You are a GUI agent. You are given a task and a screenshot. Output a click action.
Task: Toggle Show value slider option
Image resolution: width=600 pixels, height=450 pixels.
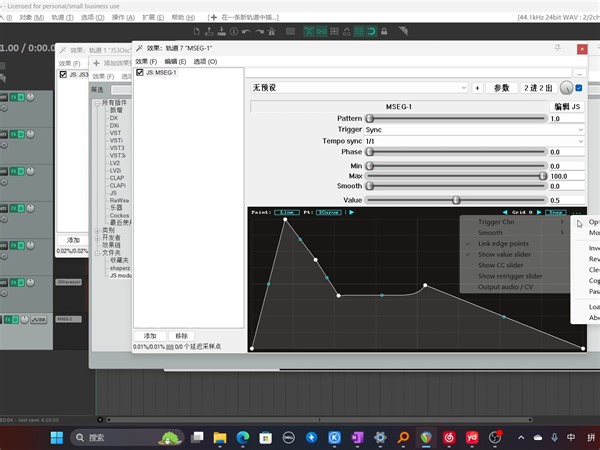(x=504, y=254)
